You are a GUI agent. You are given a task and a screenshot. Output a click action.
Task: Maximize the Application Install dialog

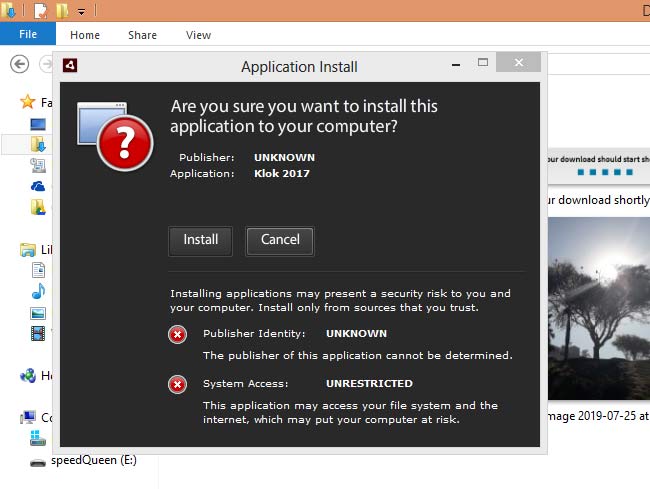click(x=483, y=63)
